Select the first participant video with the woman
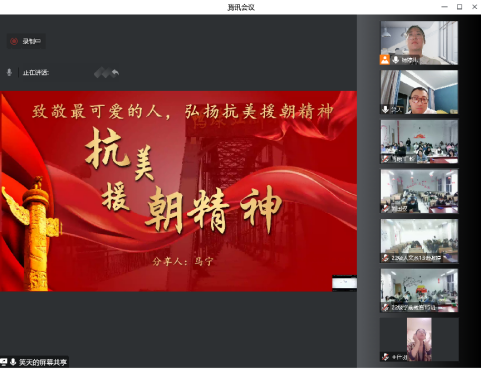The image size is (481, 369). click(x=419, y=43)
